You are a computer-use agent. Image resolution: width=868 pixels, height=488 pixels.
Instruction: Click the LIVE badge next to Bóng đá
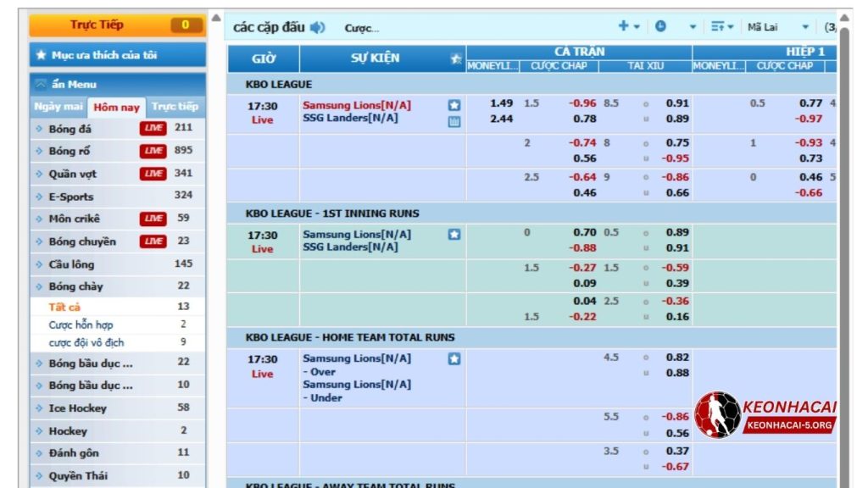[x=153, y=128]
